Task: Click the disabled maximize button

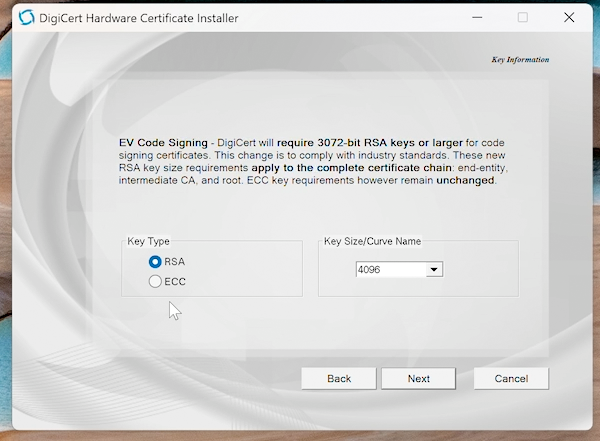Action: (x=522, y=18)
